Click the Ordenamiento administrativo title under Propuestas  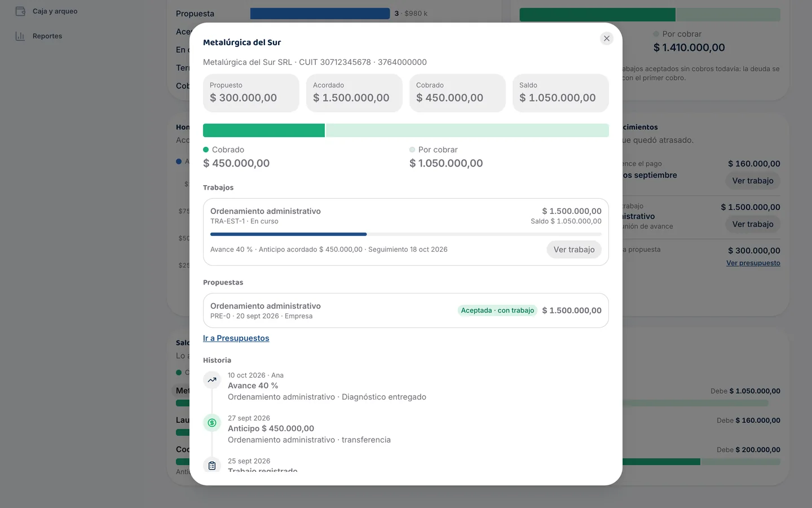tap(266, 306)
